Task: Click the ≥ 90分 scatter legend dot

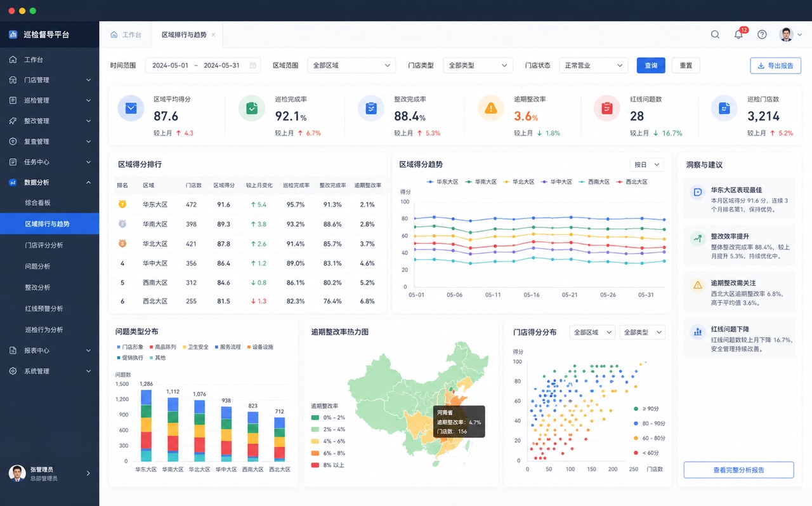Action: click(x=636, y=409)
